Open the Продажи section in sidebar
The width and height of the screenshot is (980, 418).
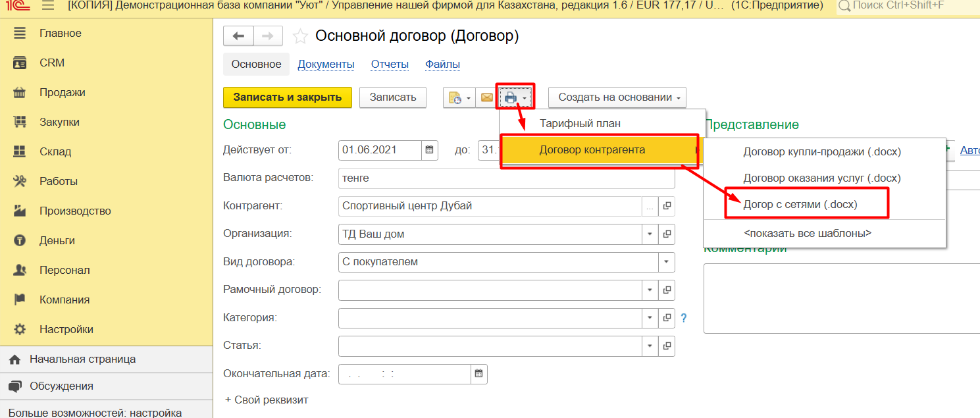[63, 93]
